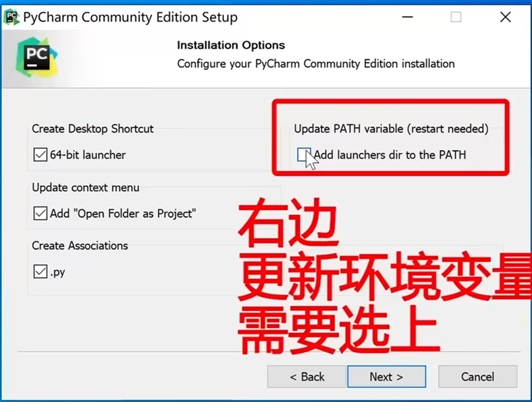This screenshot has width=532, height=402.
Task: Click the Installation Options heading
Action: pos(231,45)
